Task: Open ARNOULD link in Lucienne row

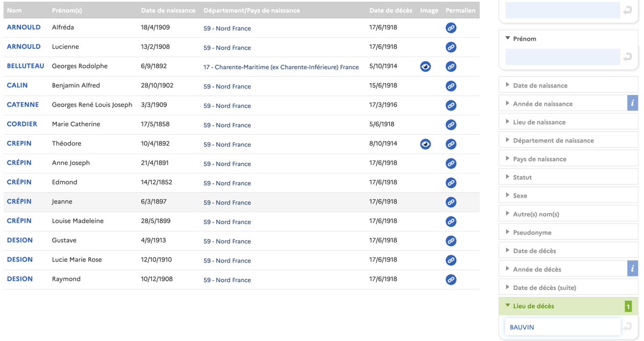Action: (x=24, y=47)
